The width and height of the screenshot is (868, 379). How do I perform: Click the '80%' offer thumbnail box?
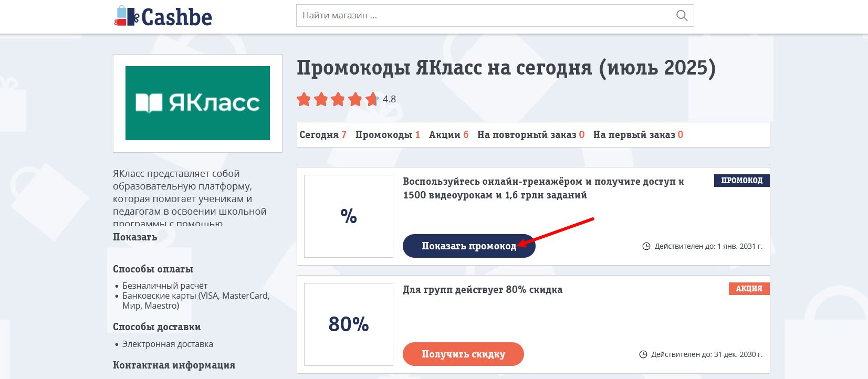tap(349, 324)
